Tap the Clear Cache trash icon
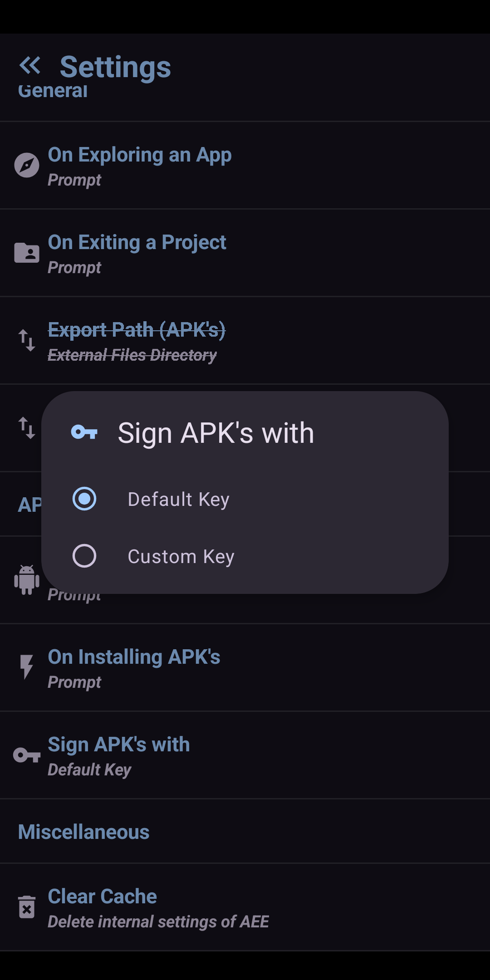The width and height of the screenshot is (490, 980). [27, 907]
